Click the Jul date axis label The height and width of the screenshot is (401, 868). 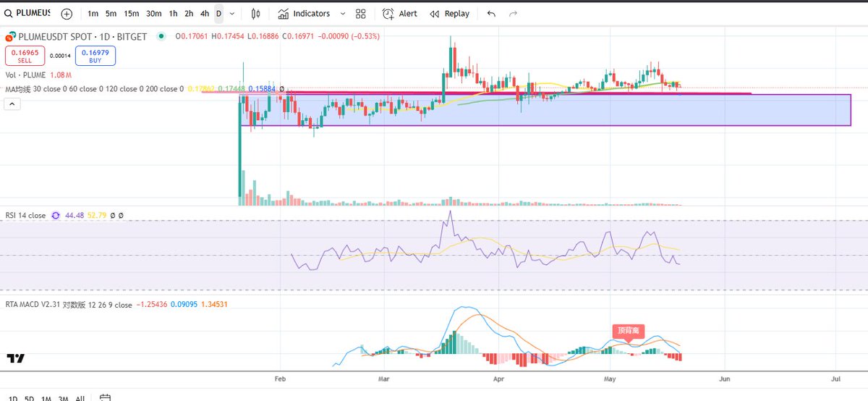835,378
